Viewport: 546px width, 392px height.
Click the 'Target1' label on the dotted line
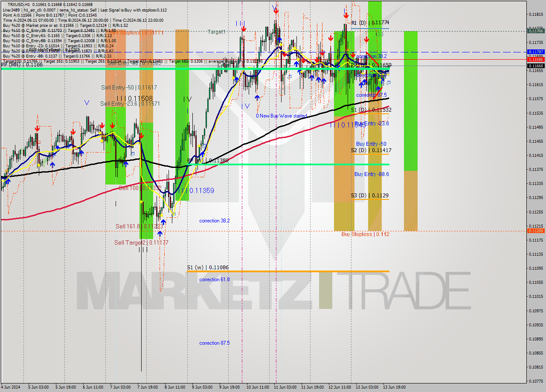(x=217, y=32)
